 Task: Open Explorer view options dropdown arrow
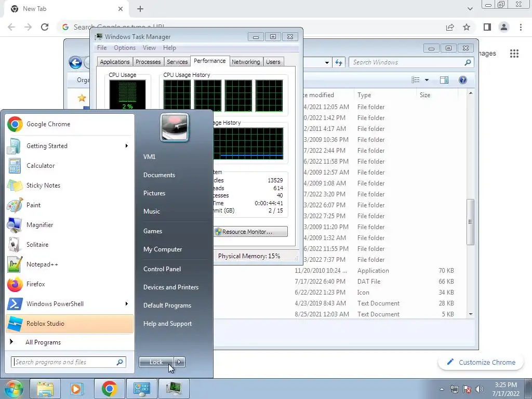click(427, 79)
